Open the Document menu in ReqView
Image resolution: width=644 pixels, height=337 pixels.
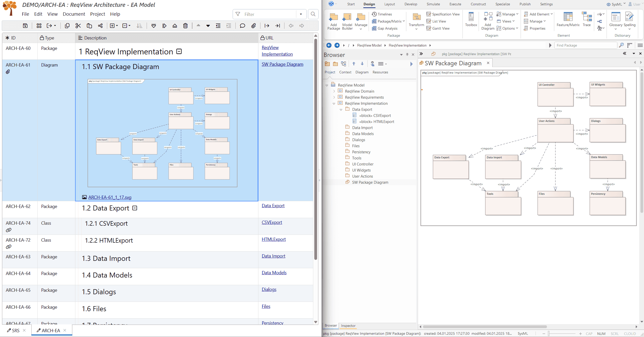coord(74,14)
